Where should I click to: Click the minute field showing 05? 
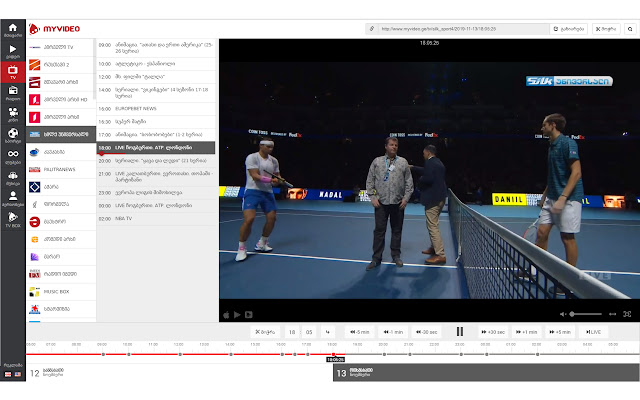(x=309, y=332)
